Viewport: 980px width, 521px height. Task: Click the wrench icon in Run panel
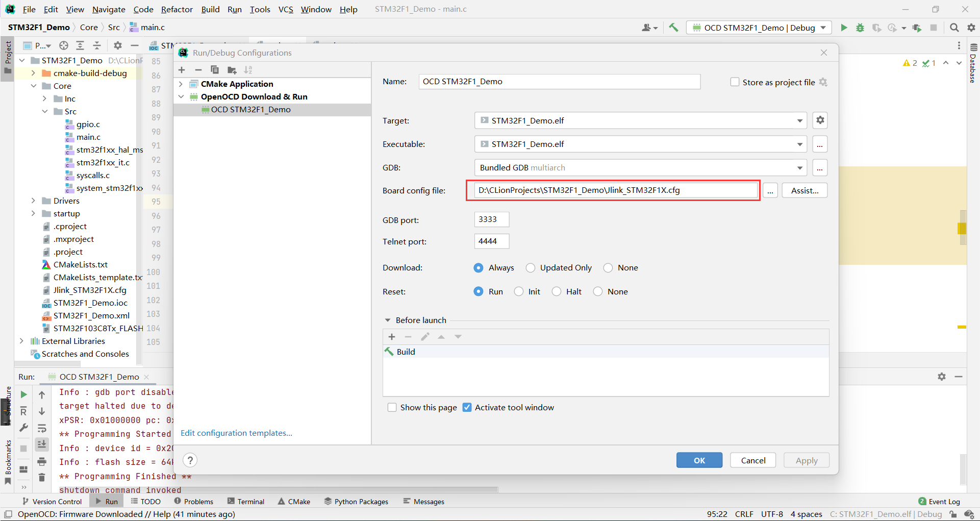[x=23, y=428]
